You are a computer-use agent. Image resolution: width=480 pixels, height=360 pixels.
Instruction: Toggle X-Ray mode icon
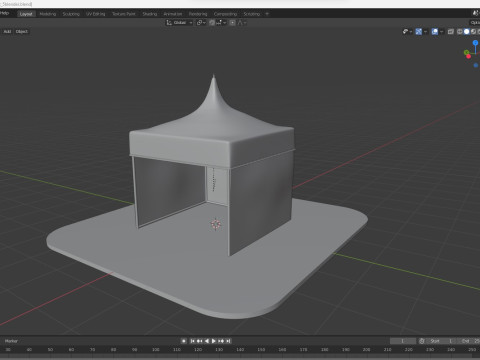[451, 32]
